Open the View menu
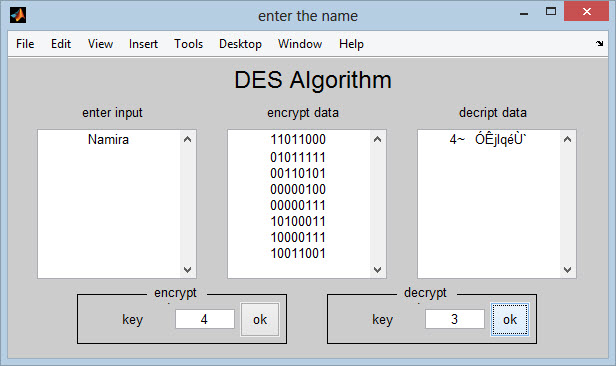The image size is (616, 366). (x=100, y=44)
